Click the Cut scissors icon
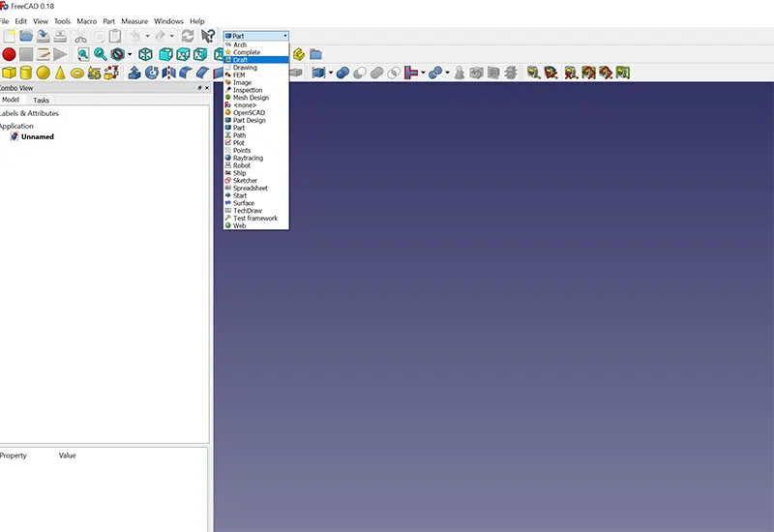The height and width of the screenshot is (532, 774). 80,36
